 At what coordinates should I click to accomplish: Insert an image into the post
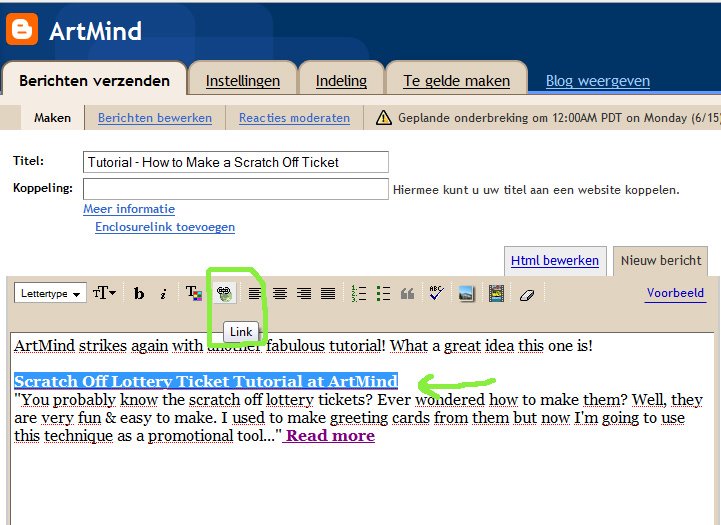[466, 293]
